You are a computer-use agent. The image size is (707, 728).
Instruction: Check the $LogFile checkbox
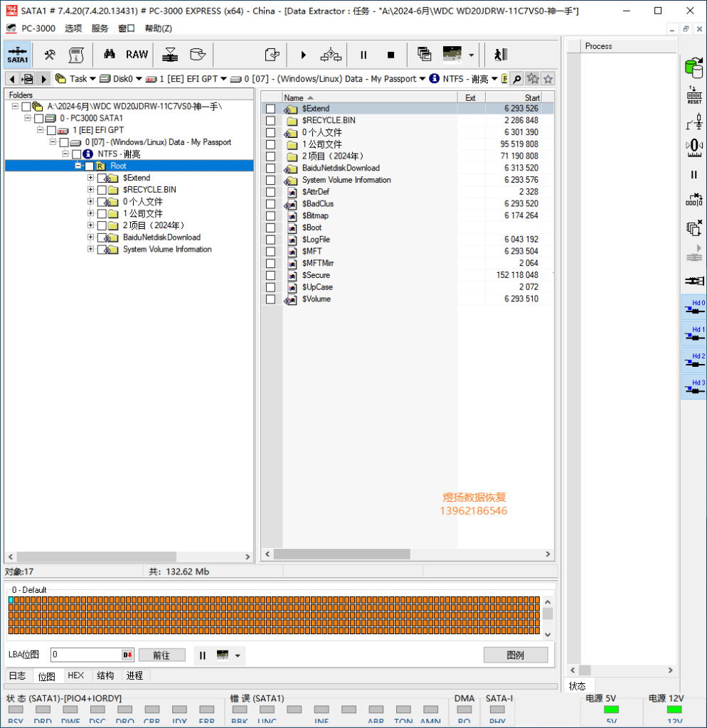270,240
